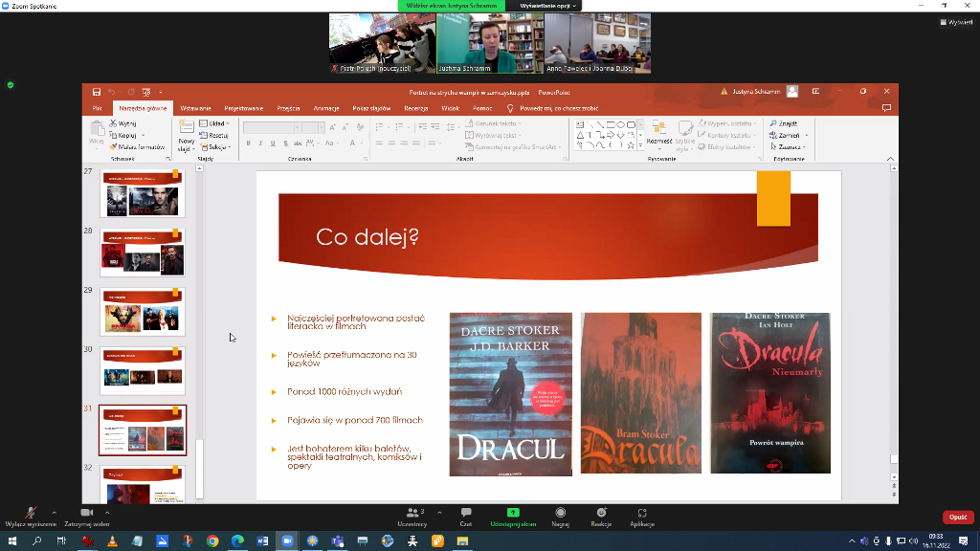Click the green Udostępnij ekran icon

tap(513, 513)
